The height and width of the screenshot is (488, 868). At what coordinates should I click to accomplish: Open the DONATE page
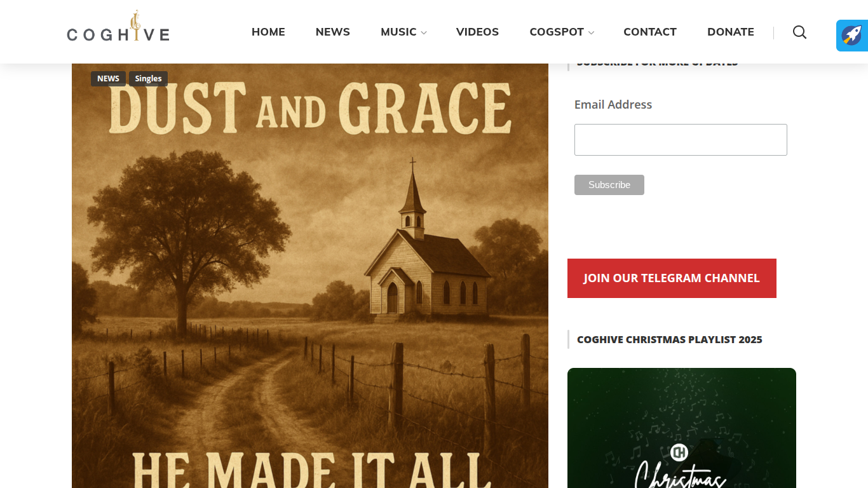click(731, 32)
